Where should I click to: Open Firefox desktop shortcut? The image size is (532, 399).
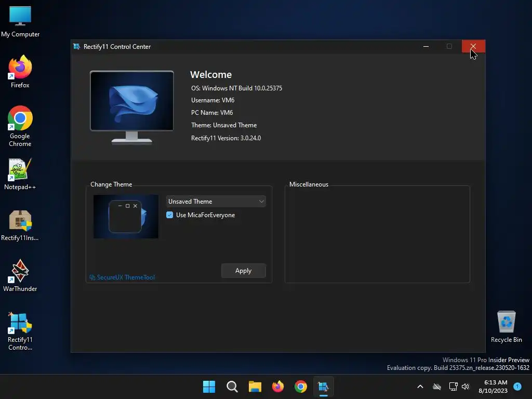click(x=20, y=72)
